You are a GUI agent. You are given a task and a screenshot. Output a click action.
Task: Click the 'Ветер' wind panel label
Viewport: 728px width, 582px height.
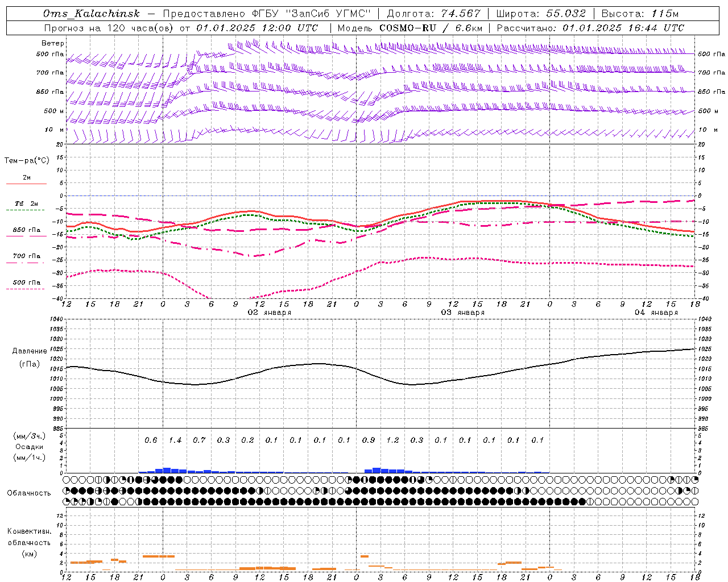coord(53,43)
